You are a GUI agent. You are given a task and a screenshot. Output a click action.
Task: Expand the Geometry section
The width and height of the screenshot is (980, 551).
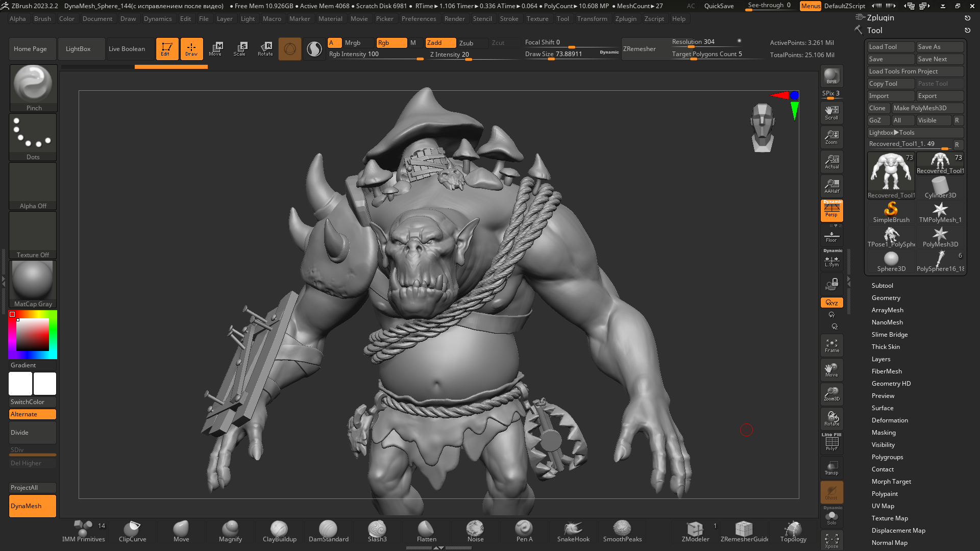point(886,298)
